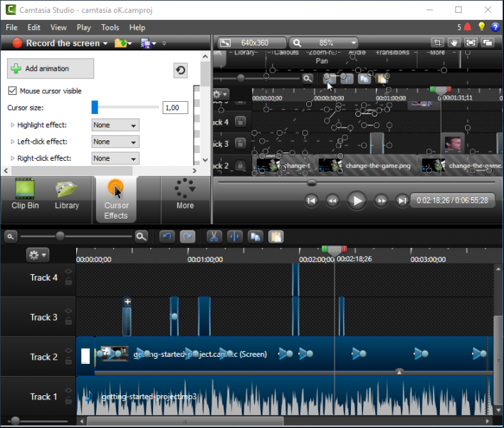The width and height of the screenshot is (504, 428).
Task: Open the Left-click effect dropdown
Action: coord(115,142)
